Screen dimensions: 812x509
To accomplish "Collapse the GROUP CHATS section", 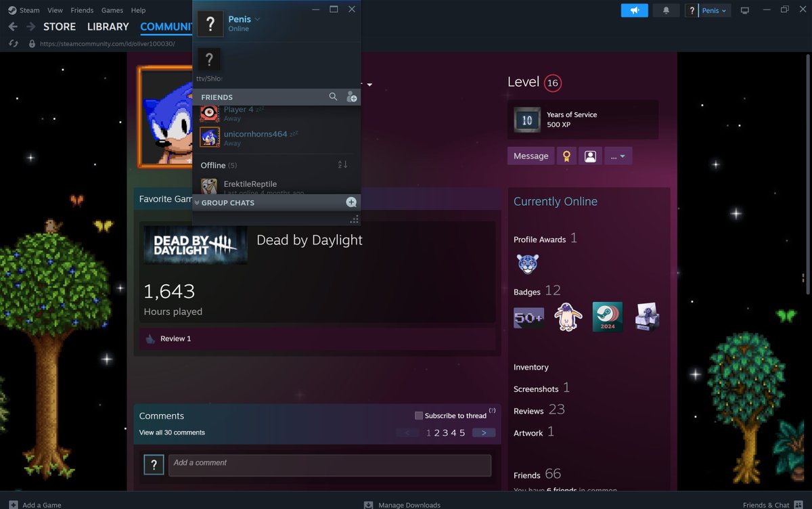I will [197, 202].
